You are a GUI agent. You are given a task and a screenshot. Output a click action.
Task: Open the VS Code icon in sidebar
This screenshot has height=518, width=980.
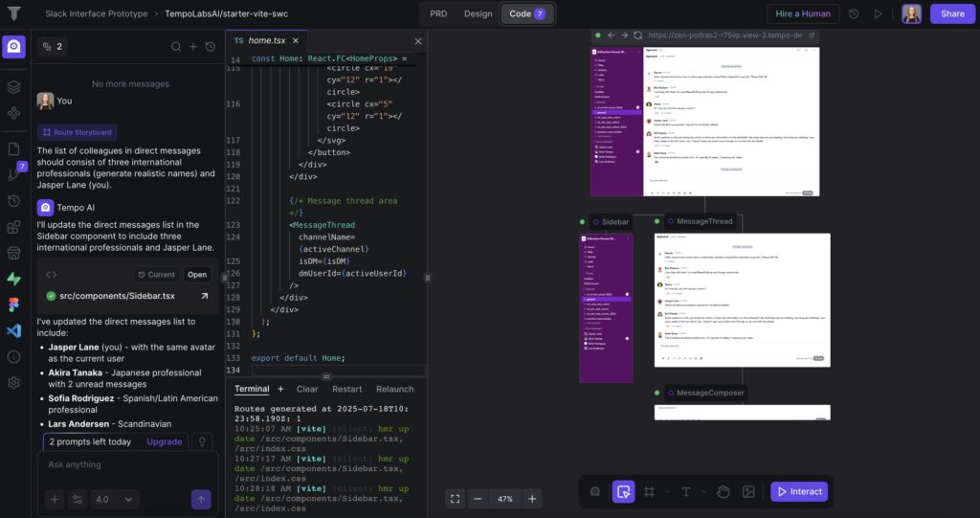[x=13, y=330]
